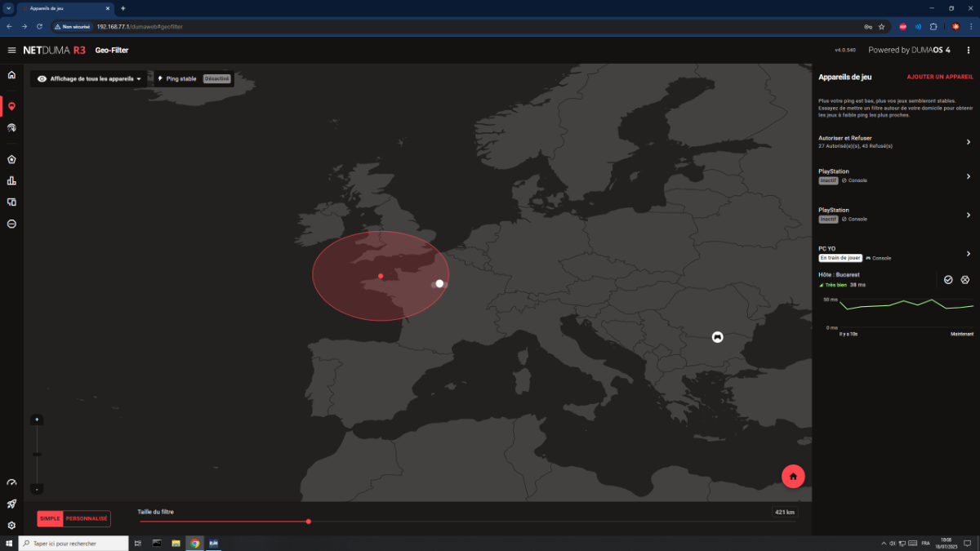Screen dimensions: 980x551
Task: Bookmark this page with the star icon
Action: 881,26
